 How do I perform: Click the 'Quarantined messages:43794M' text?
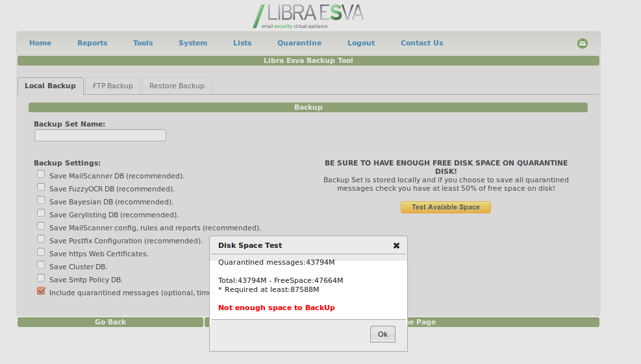click(x=277, y=262)
